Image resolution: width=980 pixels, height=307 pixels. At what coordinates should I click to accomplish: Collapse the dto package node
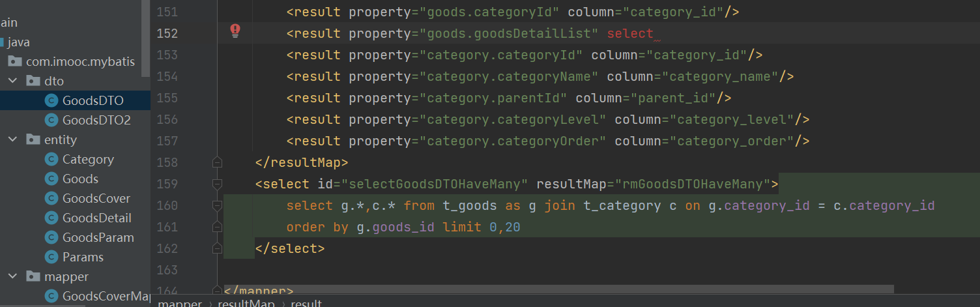12,81
